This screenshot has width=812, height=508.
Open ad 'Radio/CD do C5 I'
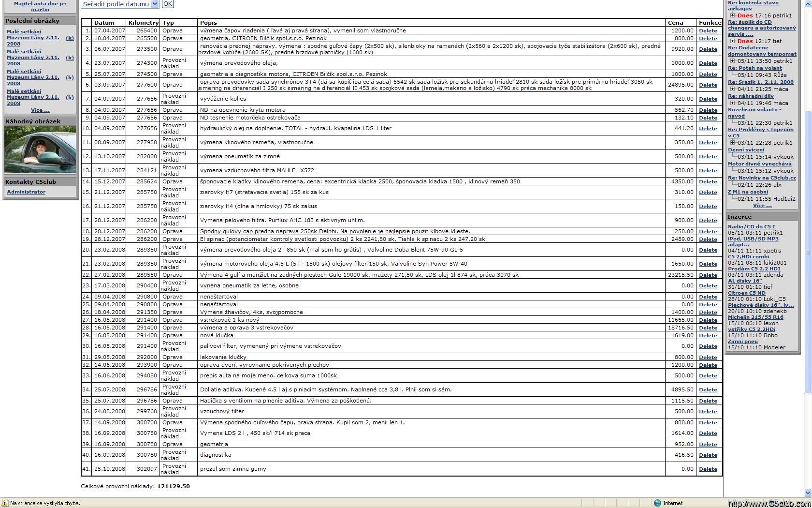click(751, 226)
